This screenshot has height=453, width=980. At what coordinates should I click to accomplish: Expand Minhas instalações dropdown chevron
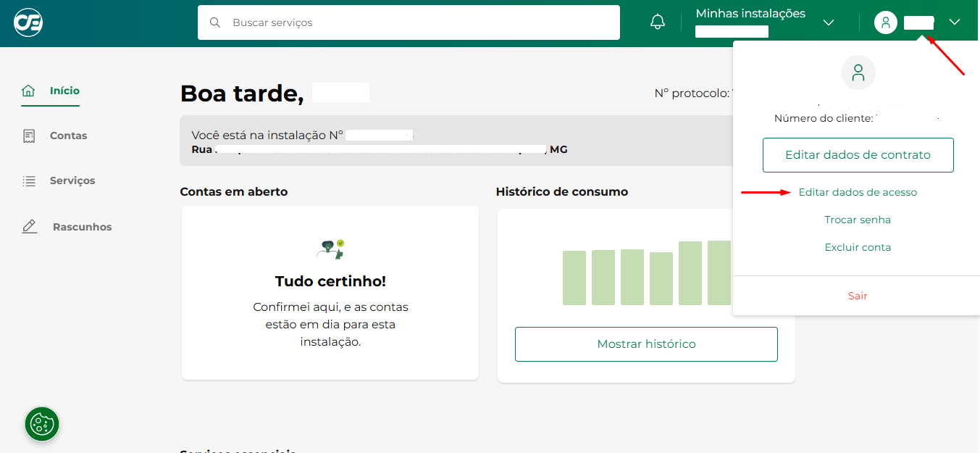tap(829, 22)
